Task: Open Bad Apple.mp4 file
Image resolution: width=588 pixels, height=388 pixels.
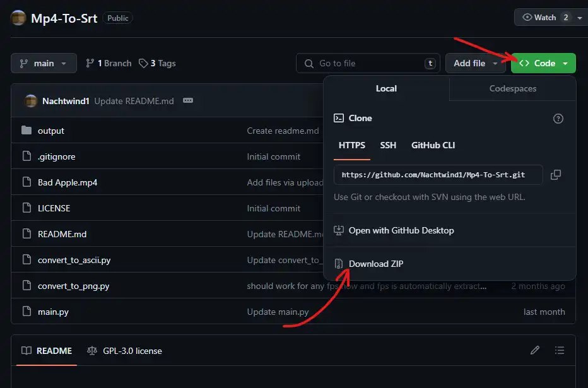Action: point(68,182)
